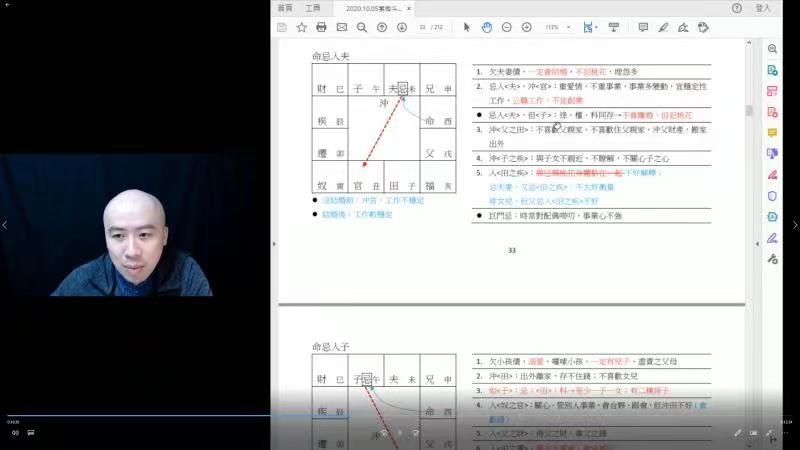Open Create PDF red icon in right panel
This screenshot has width=800, height=450.
tap(772, 112)
